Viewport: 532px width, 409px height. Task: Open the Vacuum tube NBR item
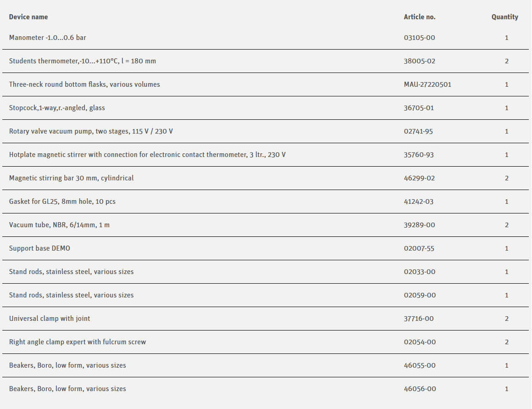tap(59, 225)
